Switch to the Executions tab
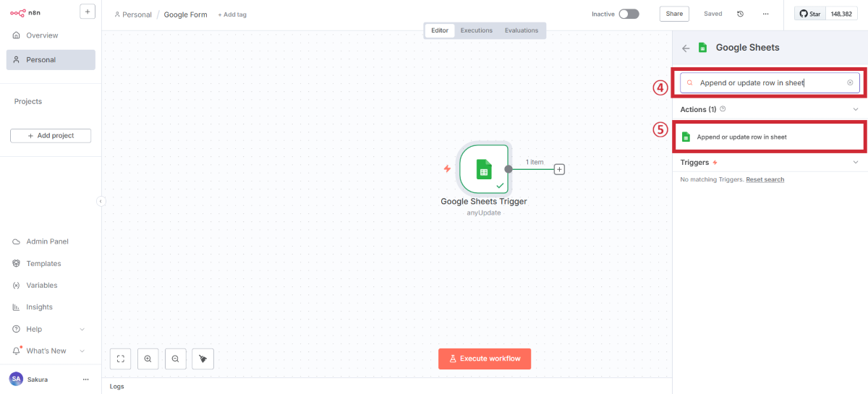Screen dimensions: 868x394 (476, 30)
